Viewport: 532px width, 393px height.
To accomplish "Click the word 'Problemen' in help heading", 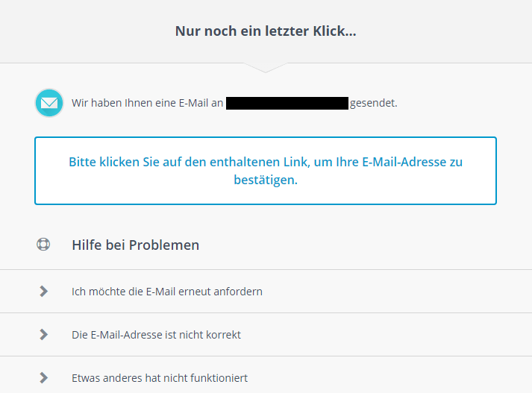I will [164, 245].
